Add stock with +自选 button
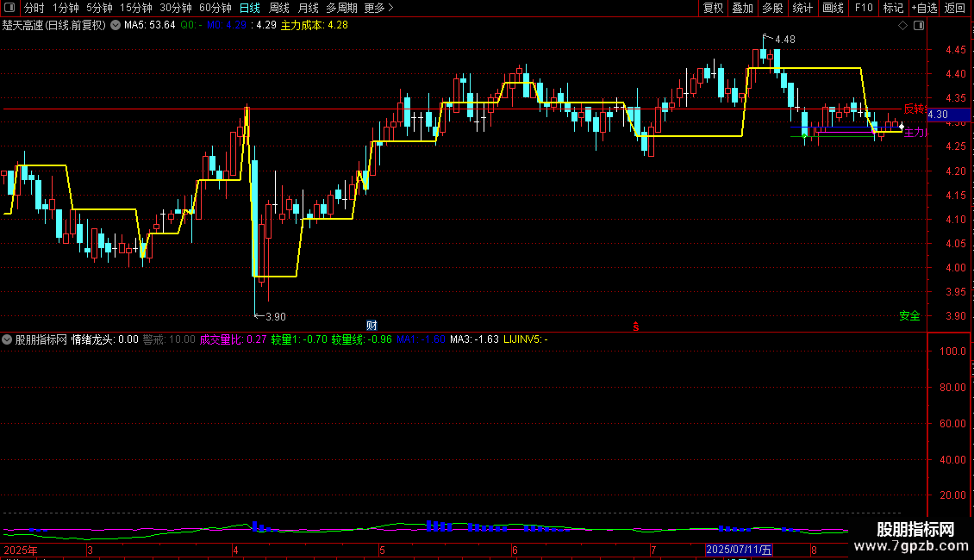Viewport: 974px width, 560px height. (924, 8)
